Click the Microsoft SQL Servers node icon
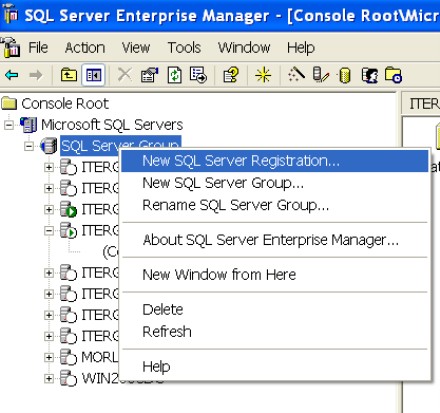 pyautogui.click(x=28, y=125)
